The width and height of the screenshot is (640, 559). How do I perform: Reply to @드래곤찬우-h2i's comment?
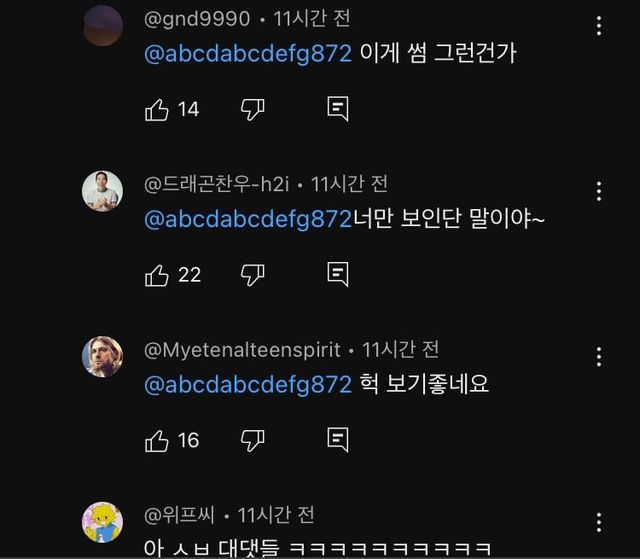(x=338, y=275)
